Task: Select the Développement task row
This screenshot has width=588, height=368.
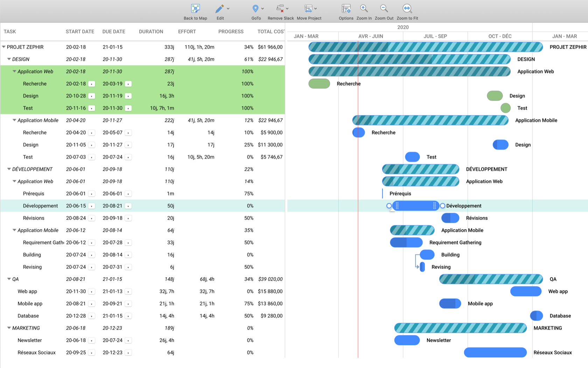Action: click(41, 206)
